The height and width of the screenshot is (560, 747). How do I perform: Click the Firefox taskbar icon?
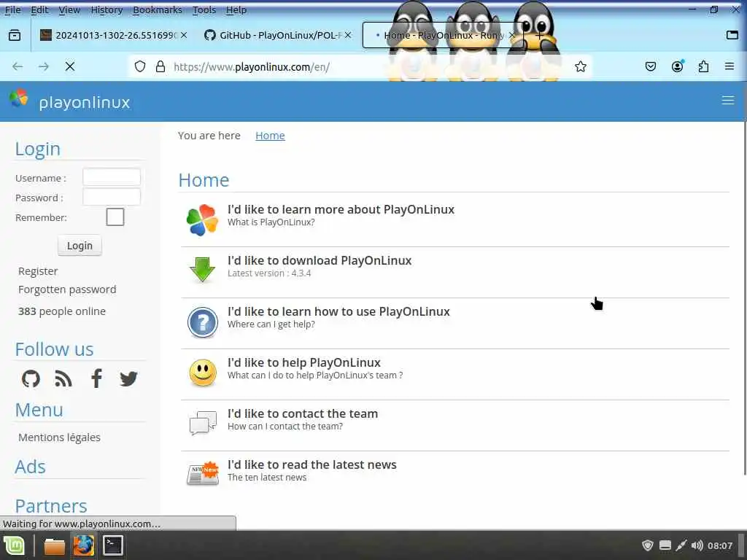click(x=83, y=545)
